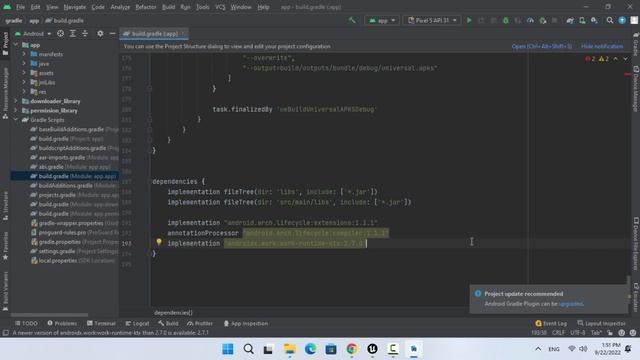Go to previous highlighted error arrow
The height and width of the screenshot is (360, 640).
(x=616, y=59)
